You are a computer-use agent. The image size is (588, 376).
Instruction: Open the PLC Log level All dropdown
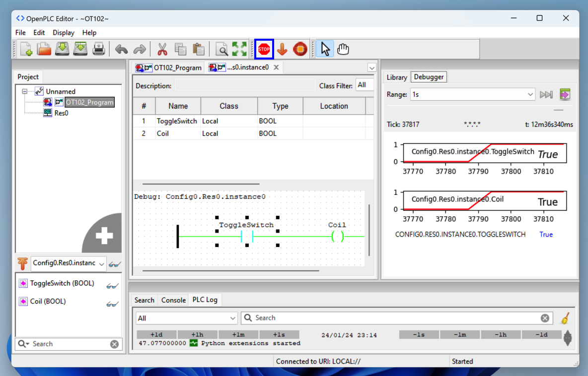pos(186,318)
